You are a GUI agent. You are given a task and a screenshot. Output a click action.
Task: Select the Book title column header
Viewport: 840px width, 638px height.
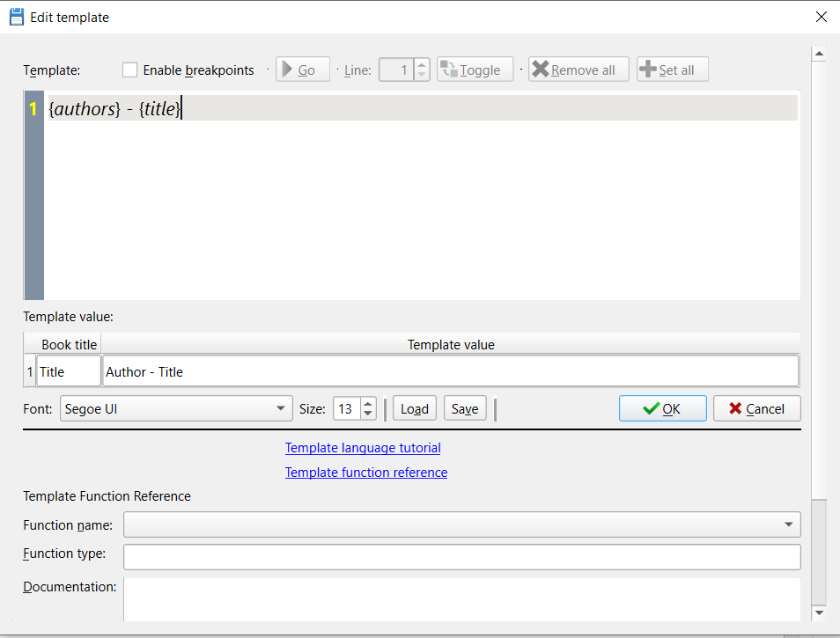[x=69, y=345]
